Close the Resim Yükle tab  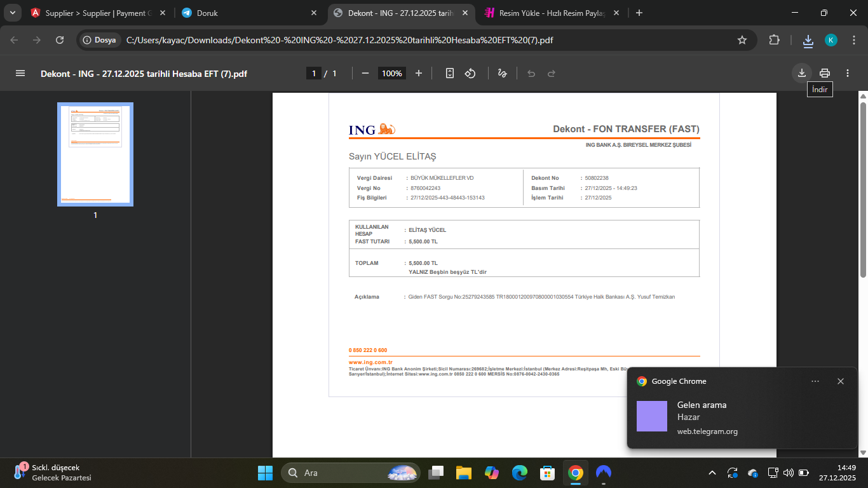point(616,13)
